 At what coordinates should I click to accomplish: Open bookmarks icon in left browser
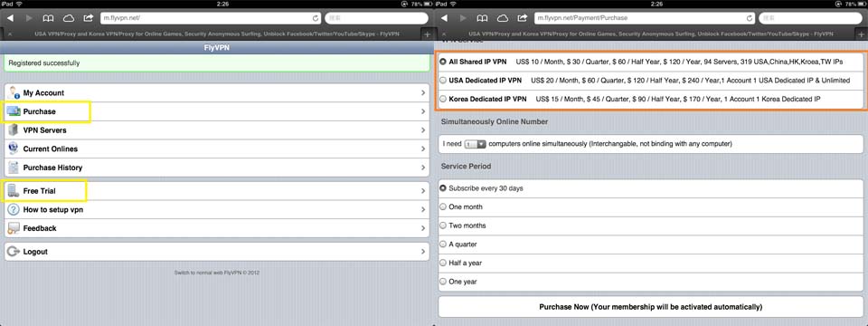click(x=49, y=18)
